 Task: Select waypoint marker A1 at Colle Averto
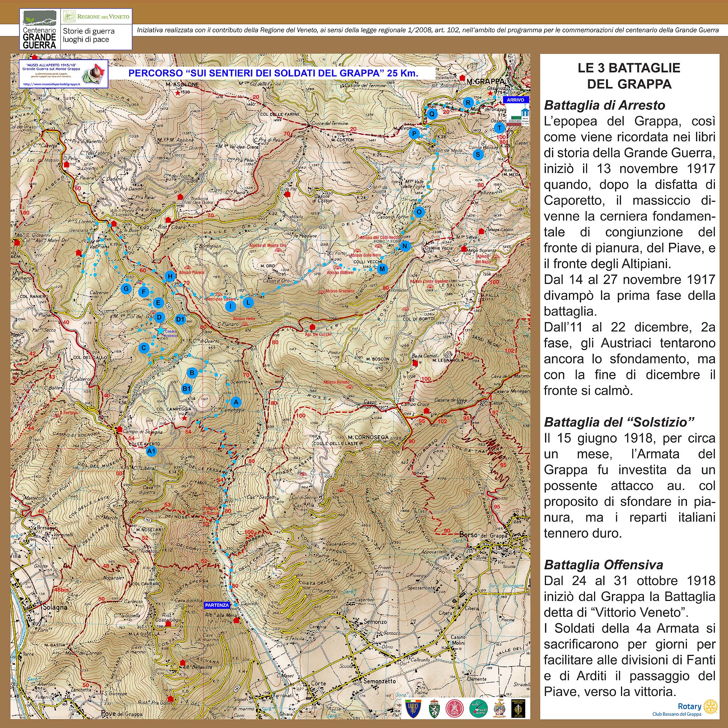coord(151,451)
